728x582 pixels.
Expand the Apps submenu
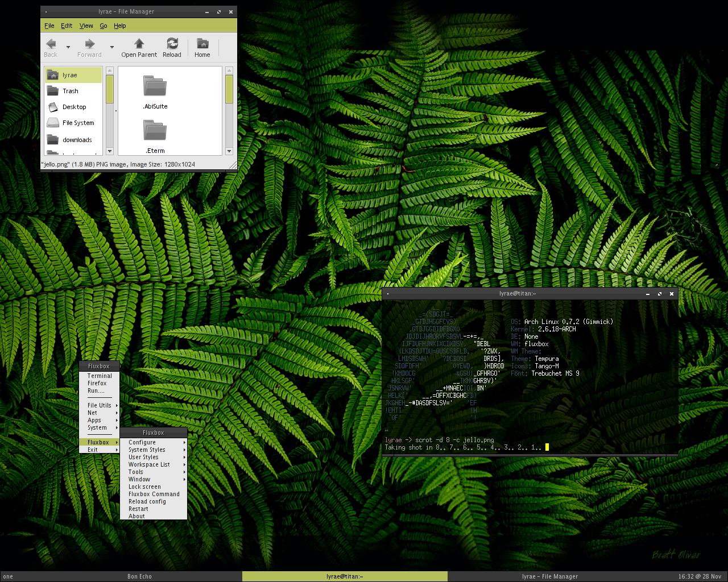(x=100, y=420)
